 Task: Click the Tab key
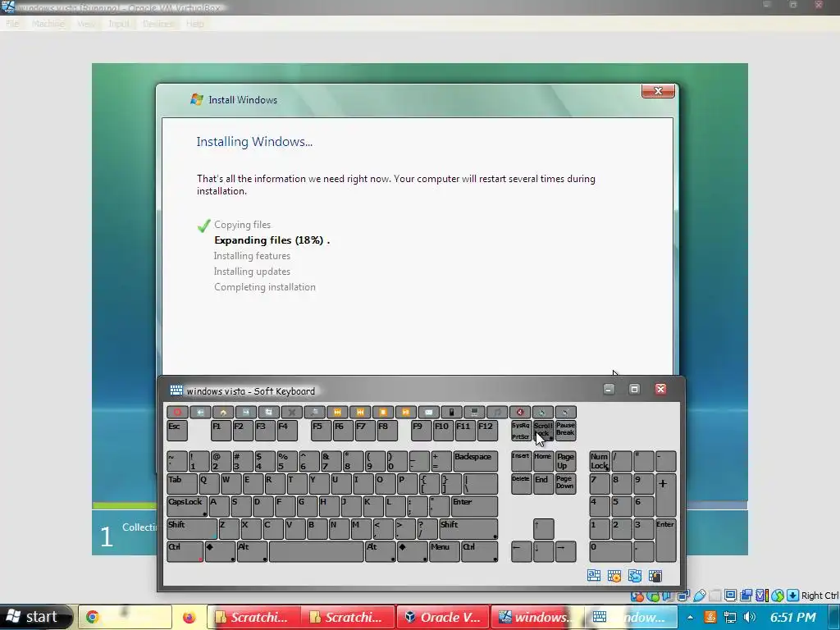(182, 484)
